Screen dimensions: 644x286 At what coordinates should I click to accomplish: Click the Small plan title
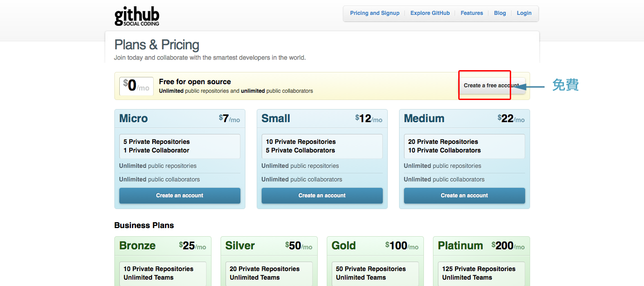[276, 119]
